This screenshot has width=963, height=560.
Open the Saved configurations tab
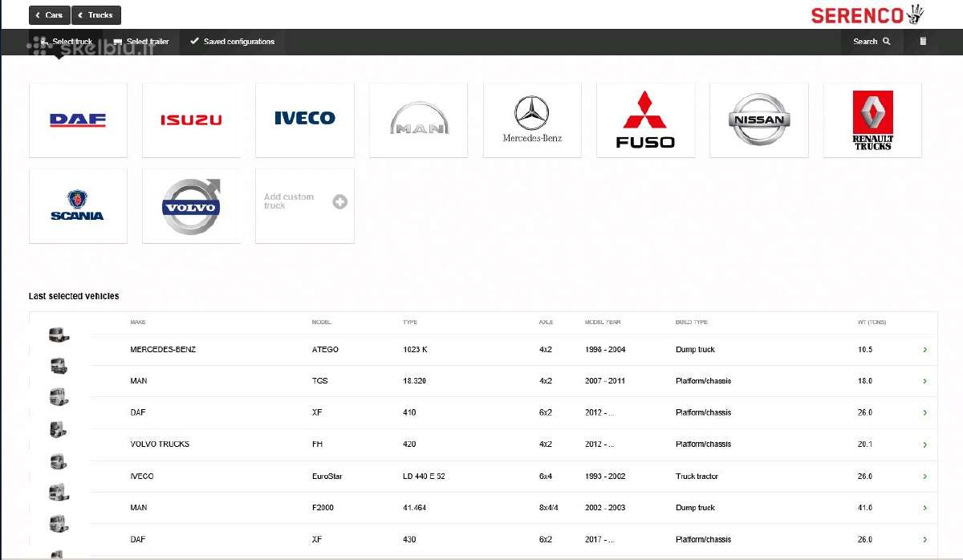(x=232, y=42)
